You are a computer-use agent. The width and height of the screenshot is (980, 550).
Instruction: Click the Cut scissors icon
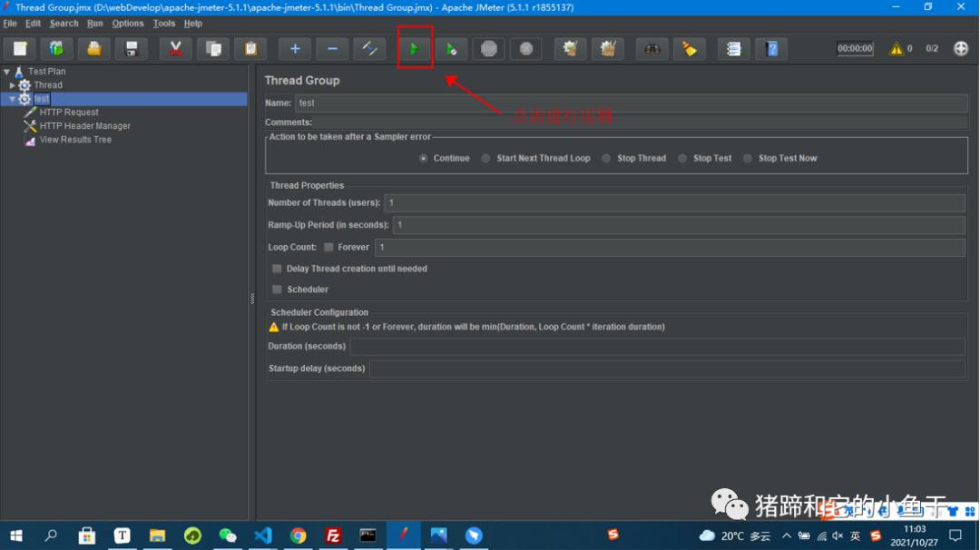click(x=176, y=48)
